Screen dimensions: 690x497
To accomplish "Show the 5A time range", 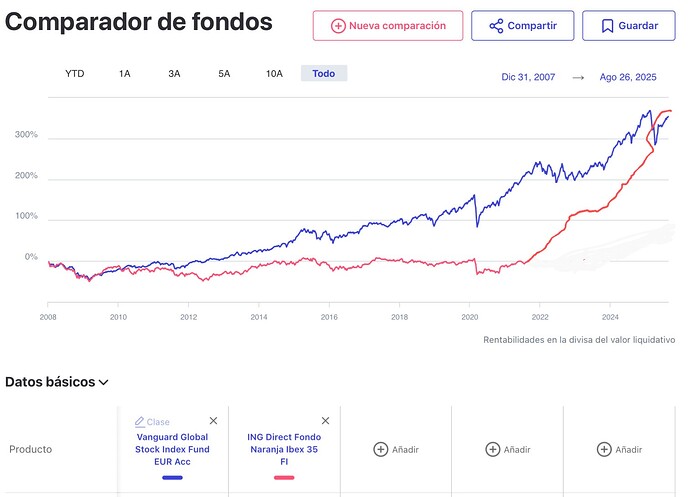I will click(224, 73).
